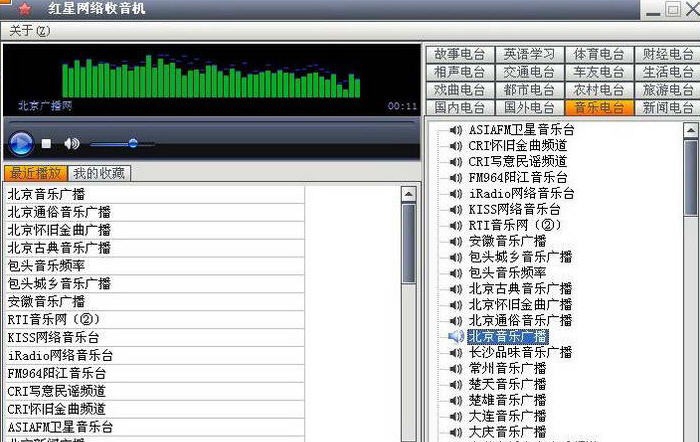Click speaker icon beside RTI音乐网 in tree
Screen dimensions: 700x442
(455, 225)
